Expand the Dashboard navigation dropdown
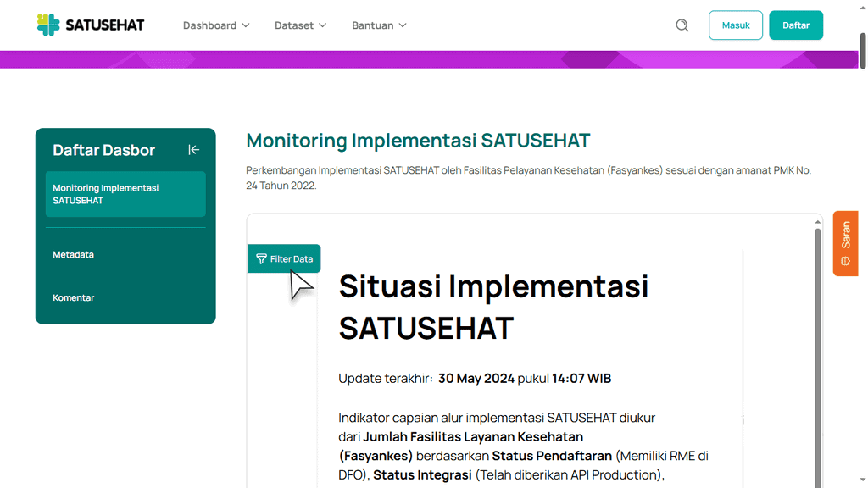This screenshot has width=868, height=488. point(215,25)
